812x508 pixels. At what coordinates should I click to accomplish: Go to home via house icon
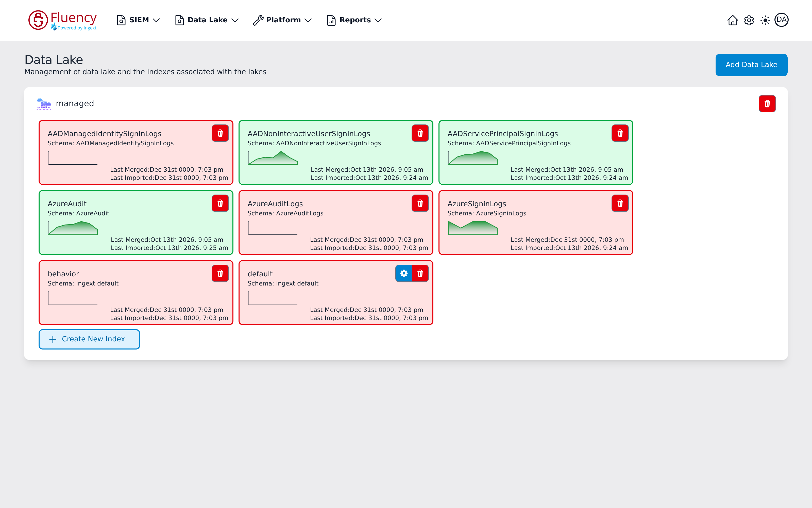pyautogui.click(x=733, y=20)
